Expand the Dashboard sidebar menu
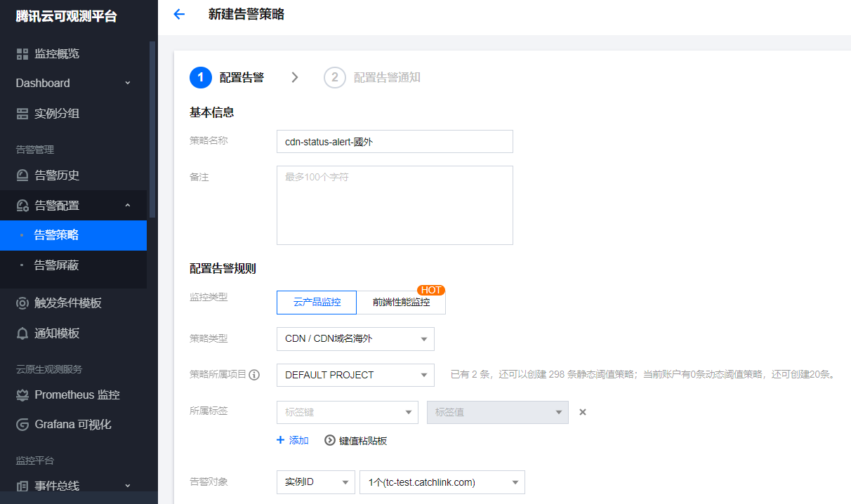Screen dimensions: 851x504 (73, 83)
